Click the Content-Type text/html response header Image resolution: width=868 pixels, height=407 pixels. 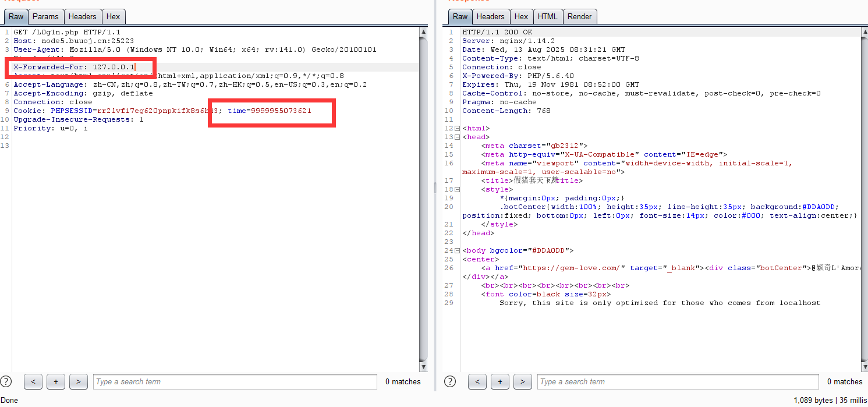point(551,58)
